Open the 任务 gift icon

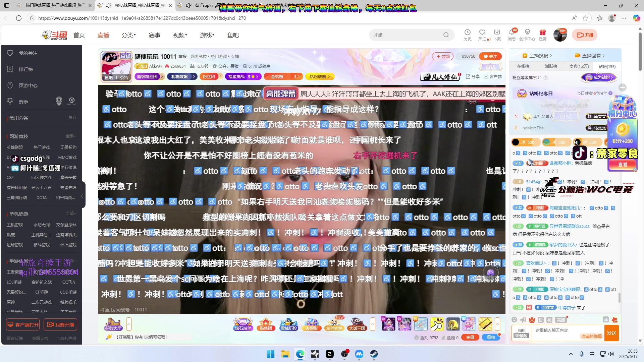pyautogui.click(x=542, y=35)
